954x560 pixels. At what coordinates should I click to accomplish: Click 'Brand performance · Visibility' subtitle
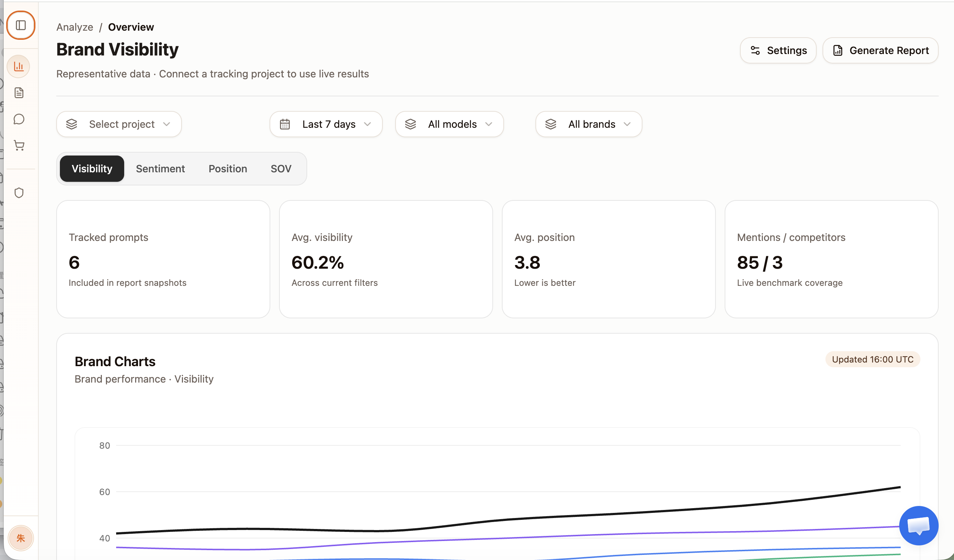tap(144, 379)
